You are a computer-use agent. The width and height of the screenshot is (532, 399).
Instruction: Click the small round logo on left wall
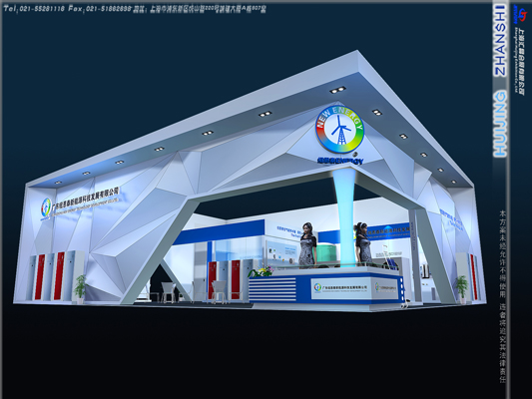click(46, 207)
